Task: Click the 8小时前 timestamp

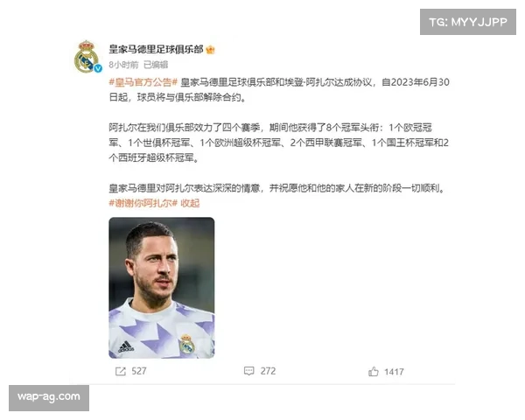Action: (123, 65)
